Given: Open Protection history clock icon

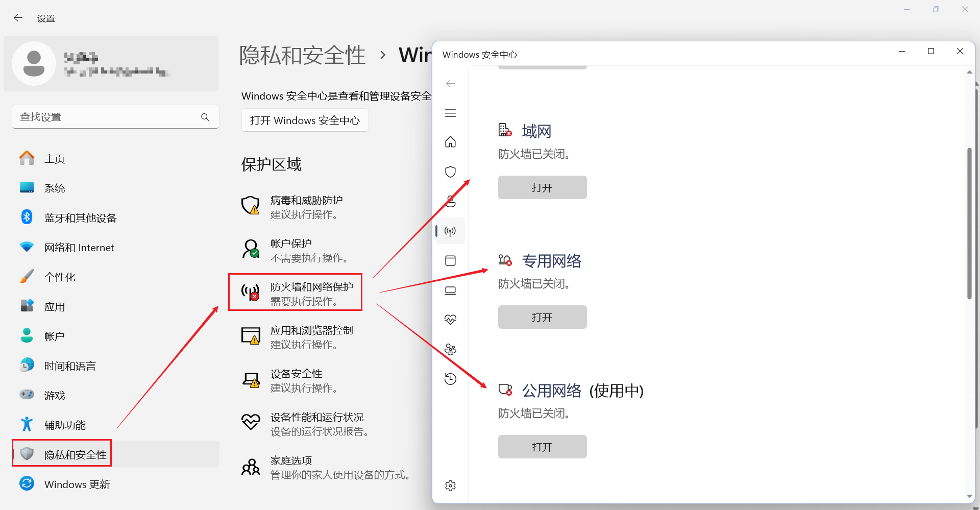Looking at the screenshot, I should [x=450, y=379].
